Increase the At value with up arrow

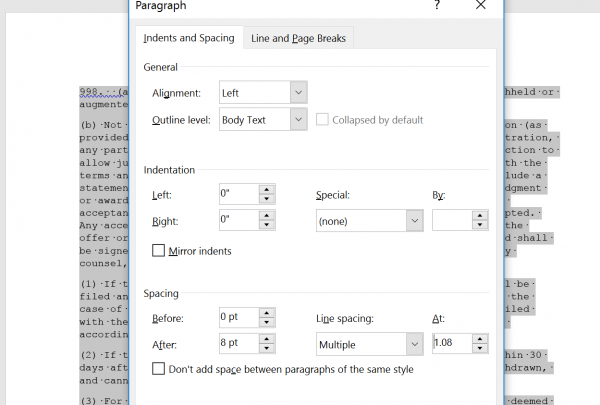tap(480, 339)
